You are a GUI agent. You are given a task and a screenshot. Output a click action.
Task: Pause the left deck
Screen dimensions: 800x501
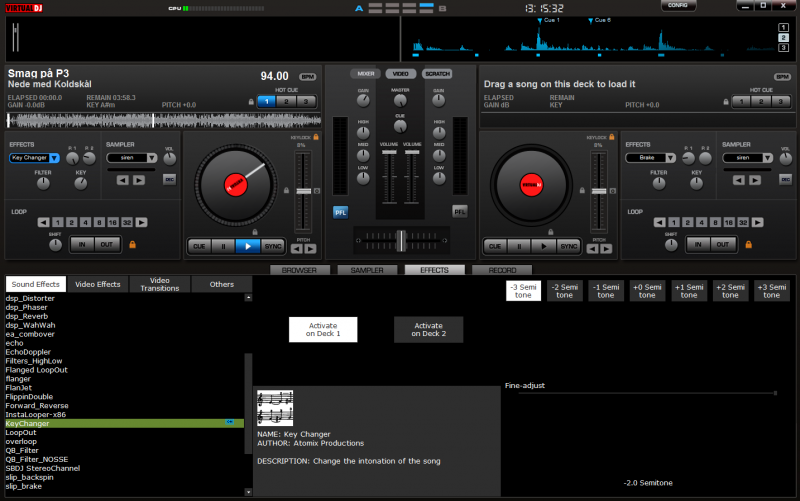(x=223, y=246)
